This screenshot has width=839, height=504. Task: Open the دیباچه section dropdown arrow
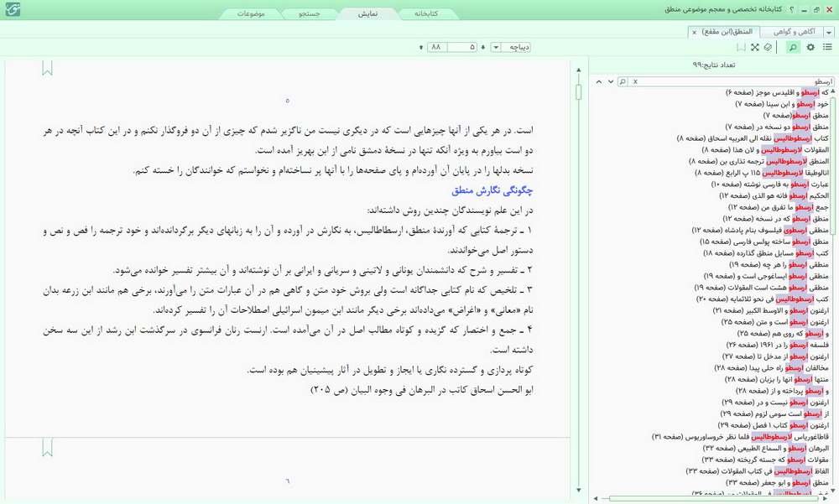coord(496,47)
